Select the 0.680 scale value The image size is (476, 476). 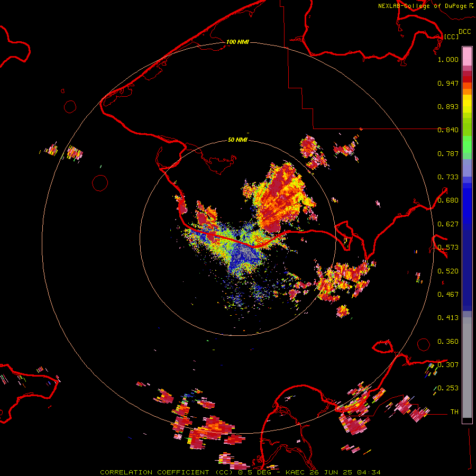pos(448,200)
